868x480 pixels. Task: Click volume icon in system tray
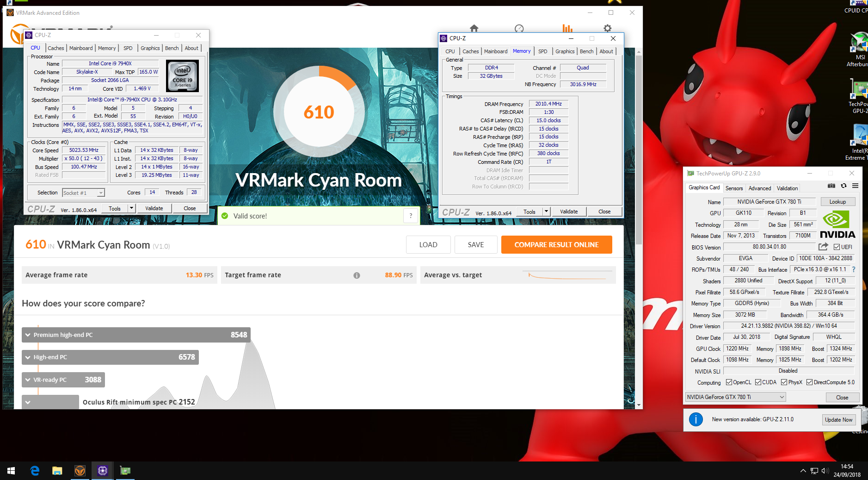click(825, 471)
